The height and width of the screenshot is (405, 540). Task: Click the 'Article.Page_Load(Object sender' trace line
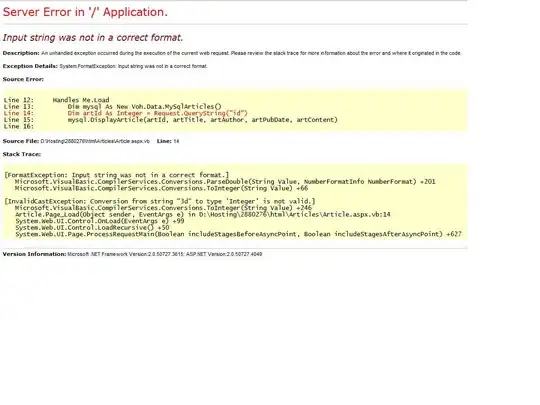[203, 214]
